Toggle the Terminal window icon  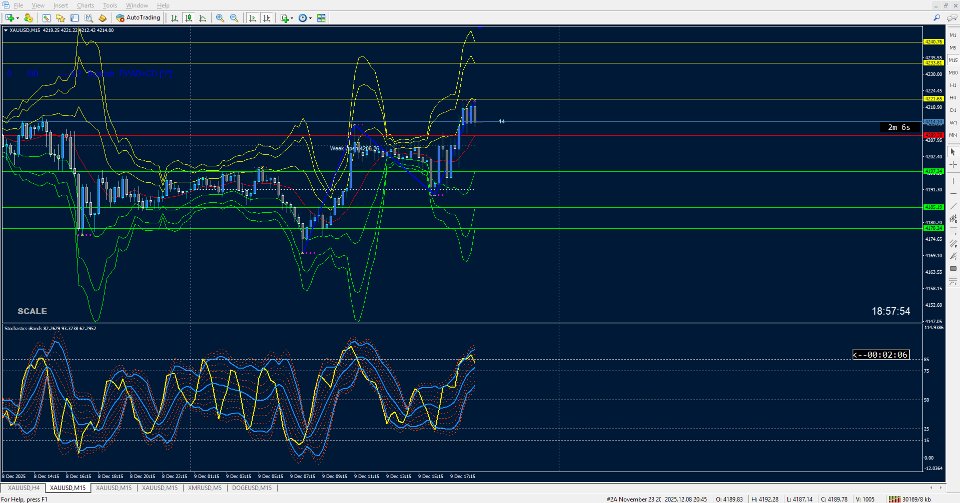pyautogui.click(x=75, y=18)
